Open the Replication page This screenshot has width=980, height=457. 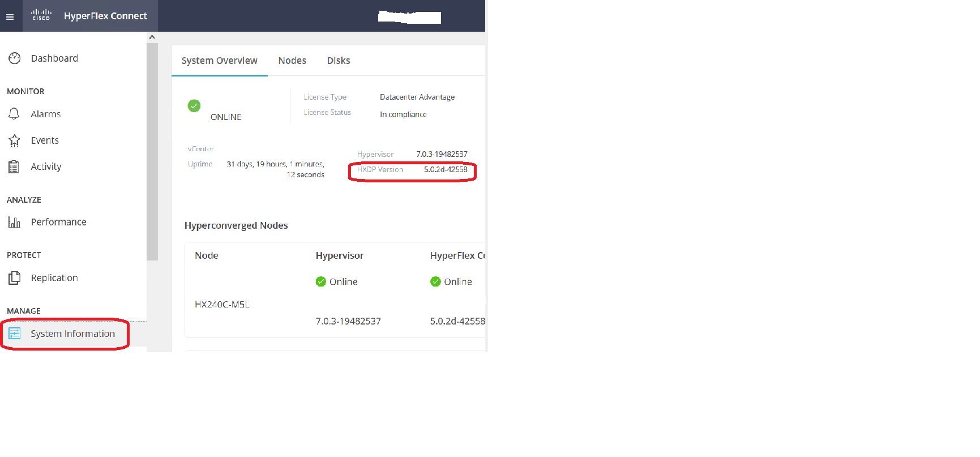click(54, 277)
